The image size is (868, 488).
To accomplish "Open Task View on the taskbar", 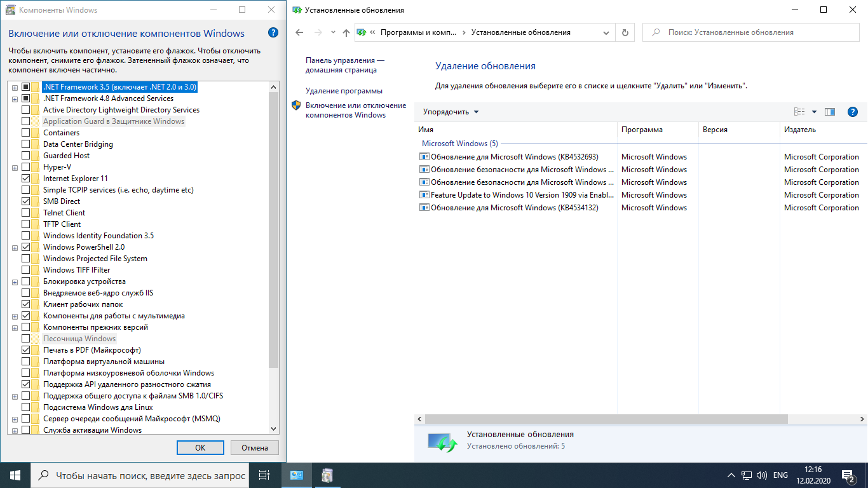I will coord(264,475).
